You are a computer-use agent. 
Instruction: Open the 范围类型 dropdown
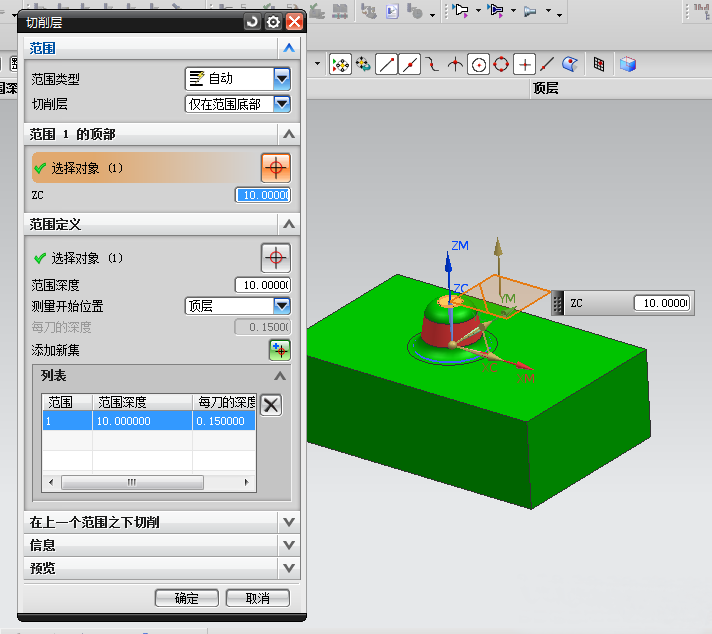(281, 78)
